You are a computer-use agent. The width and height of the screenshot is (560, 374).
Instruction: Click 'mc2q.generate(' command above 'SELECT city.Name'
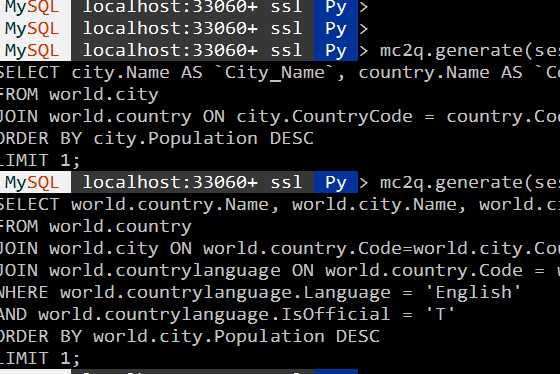click(x=470, y=51)
